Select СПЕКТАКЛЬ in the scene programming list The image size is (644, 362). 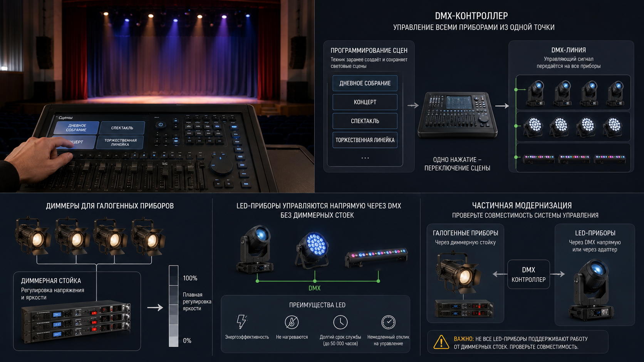pos(365,121)
